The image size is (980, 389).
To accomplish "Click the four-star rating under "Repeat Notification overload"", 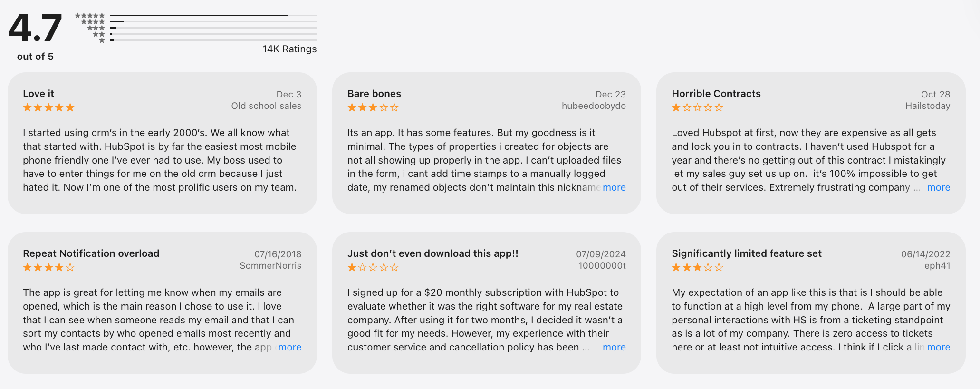I will coord(49,267).
